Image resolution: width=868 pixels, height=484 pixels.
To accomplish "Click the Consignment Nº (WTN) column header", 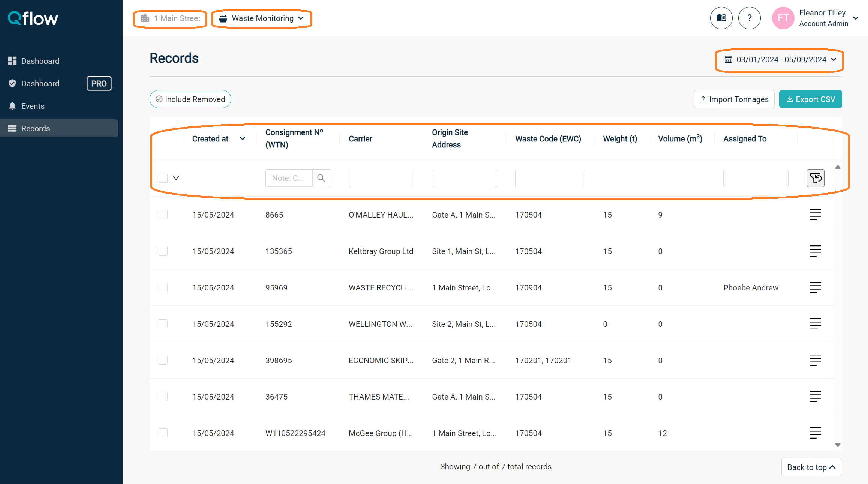I will pos(294,138).
